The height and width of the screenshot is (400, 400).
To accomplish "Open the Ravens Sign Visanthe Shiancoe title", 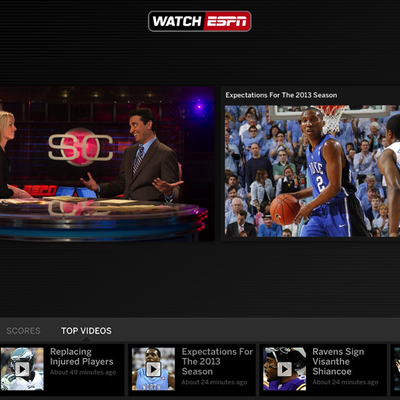I will click(x=338, y=362).
